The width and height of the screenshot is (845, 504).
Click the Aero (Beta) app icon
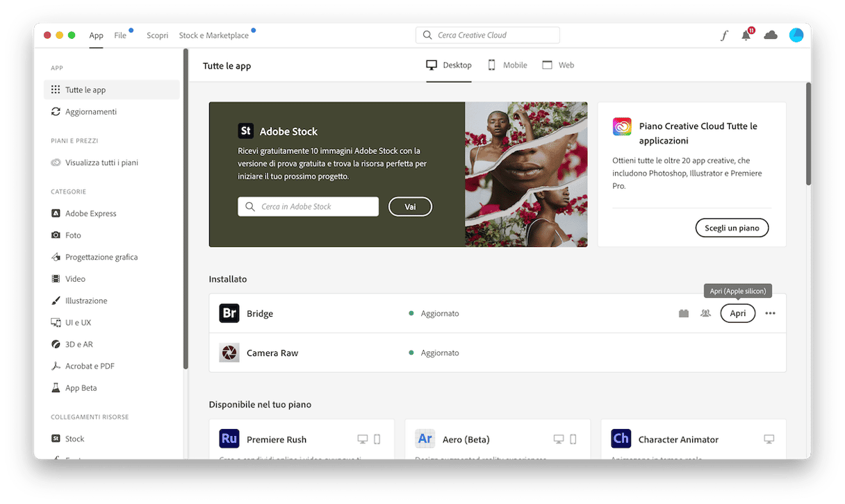425,439
